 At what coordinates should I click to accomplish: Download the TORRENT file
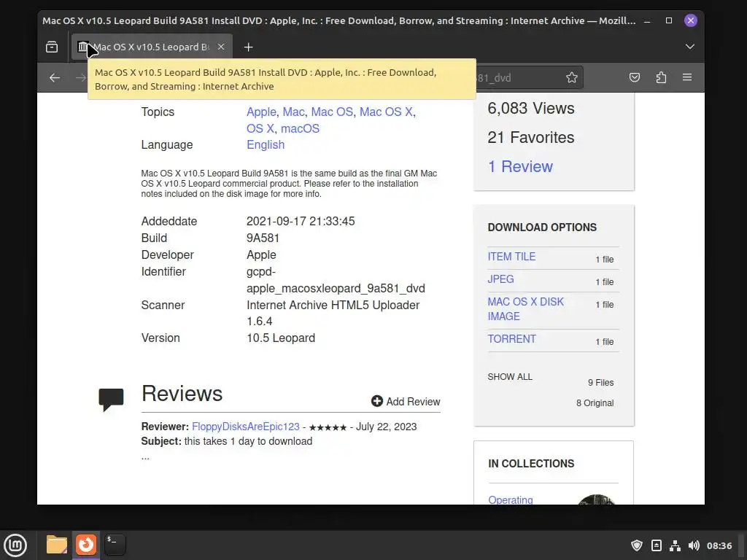[x=511, y=339]
